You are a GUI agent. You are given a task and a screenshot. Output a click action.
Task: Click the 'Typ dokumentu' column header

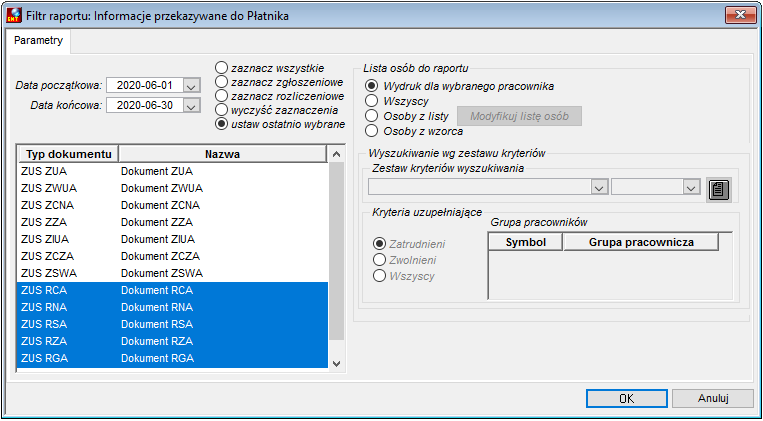click(x=69, y=154)
